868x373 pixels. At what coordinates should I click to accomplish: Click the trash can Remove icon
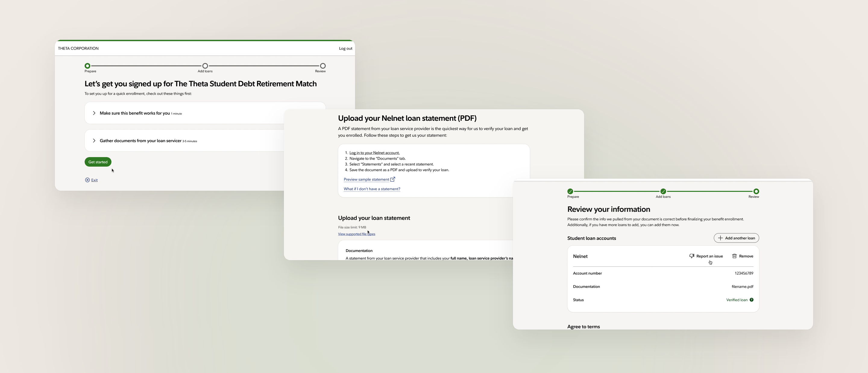pyautogui.click(x=734, y=256)
